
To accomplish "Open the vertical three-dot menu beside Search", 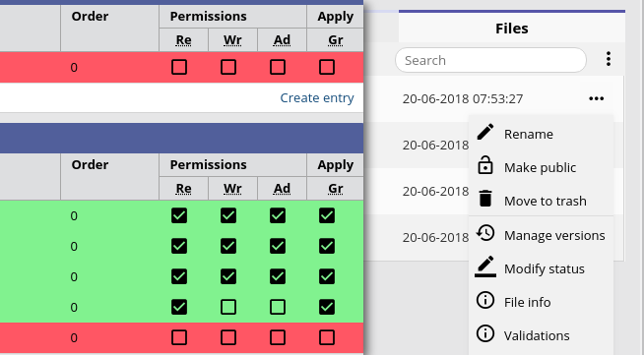I will 609,59.
